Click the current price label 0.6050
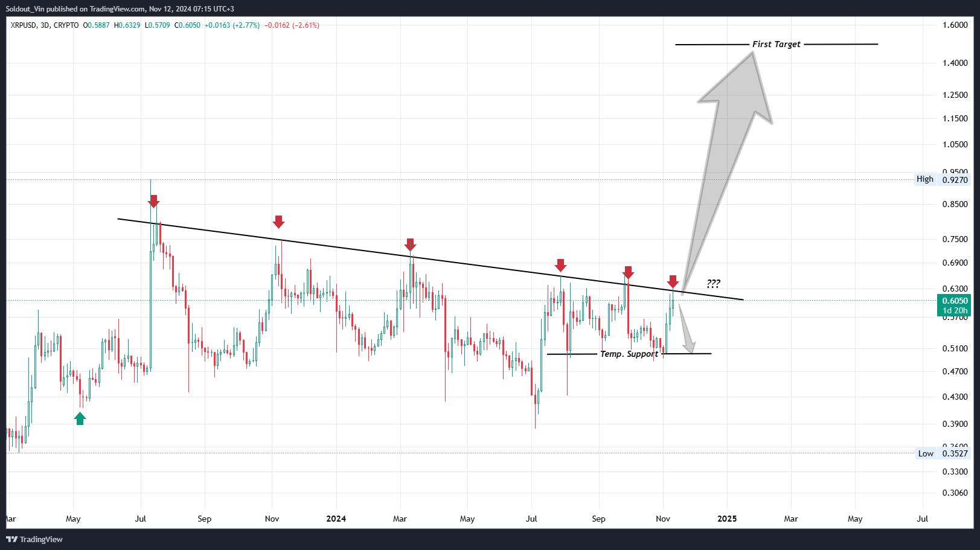This screenshot has width=980, height=550. [955, 301]
